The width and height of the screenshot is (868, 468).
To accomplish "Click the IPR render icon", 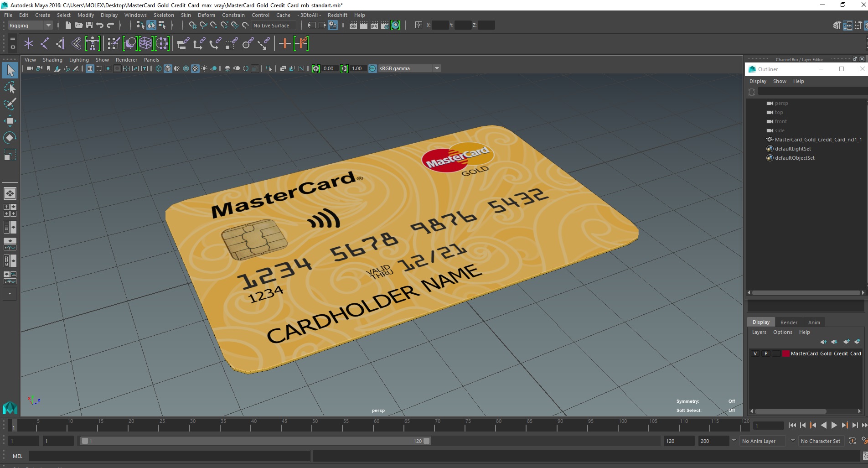I will (374, 26).
